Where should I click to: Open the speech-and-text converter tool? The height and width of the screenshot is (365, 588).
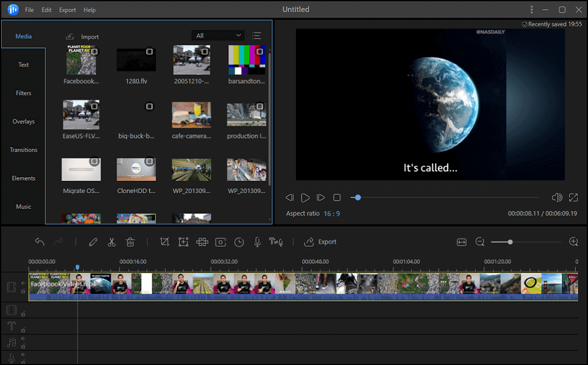pos(276,242)
